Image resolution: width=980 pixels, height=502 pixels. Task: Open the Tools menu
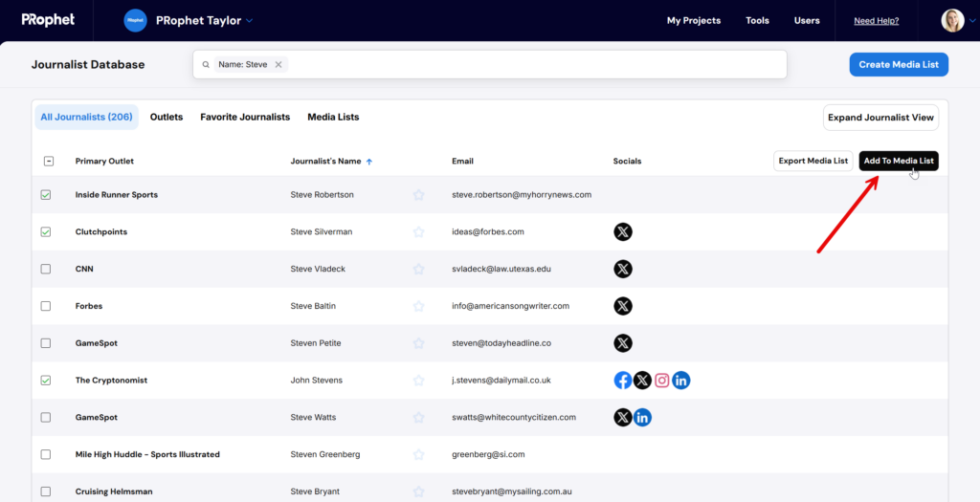[x=758, y=21]
